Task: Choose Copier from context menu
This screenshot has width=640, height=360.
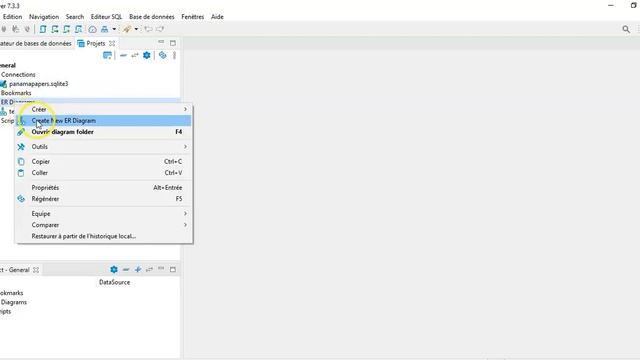Action: (103, 161)
